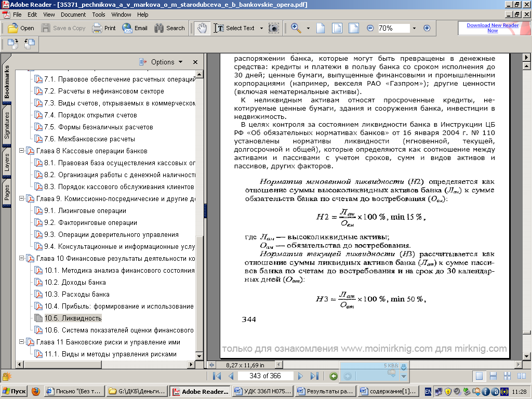The height and width of the screenshot is (399, 532).
Task: Choose the Zoom In magnifier tool
Action: (296, 28)
